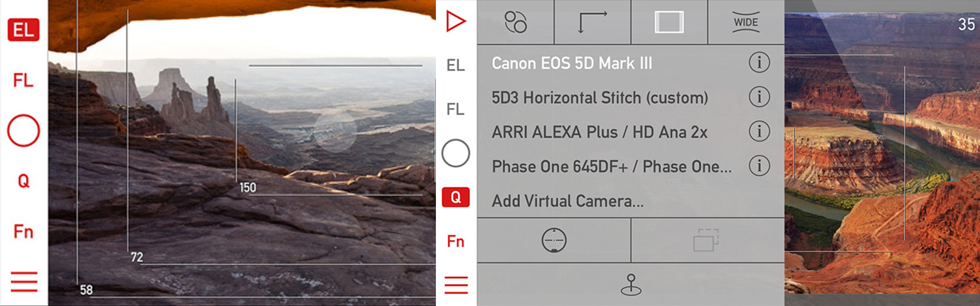This screenshot has height=306, width=980.
Task: Tap the gray FL button
Action: [456, 109]
